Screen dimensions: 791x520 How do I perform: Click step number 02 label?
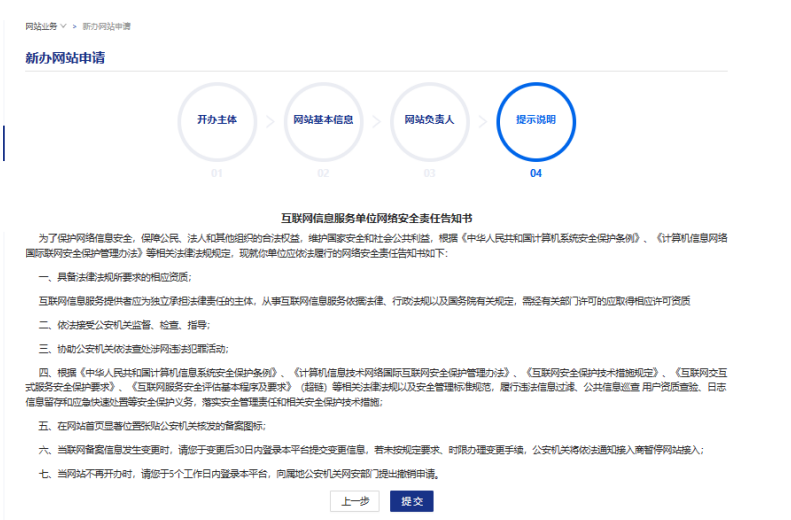pos(323,173)
